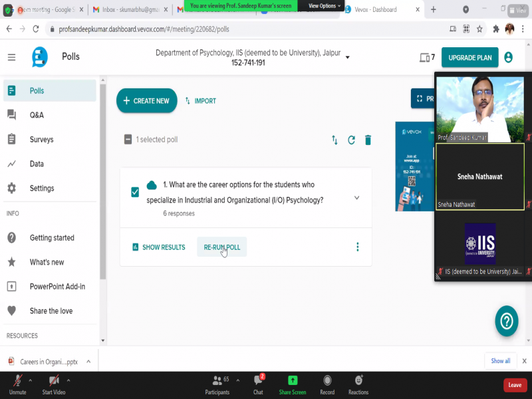
Task: Click the refresh polls icon
Action: (351, 140)
